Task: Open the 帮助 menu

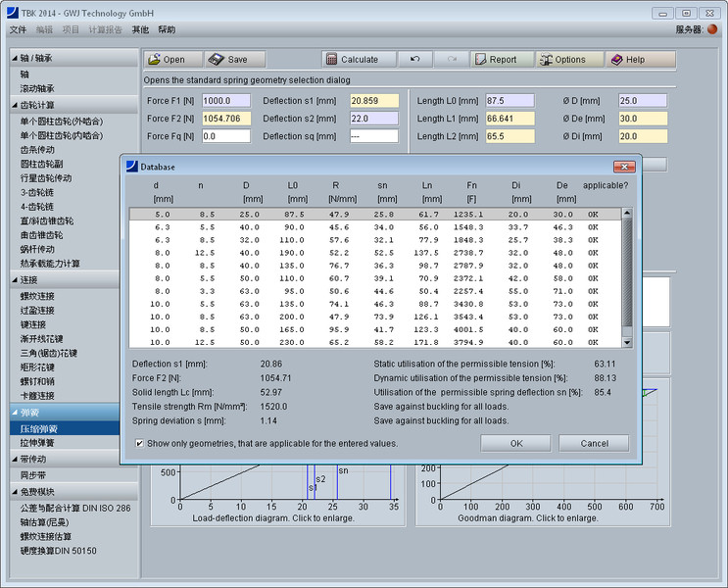Action: tap(167, 30)
